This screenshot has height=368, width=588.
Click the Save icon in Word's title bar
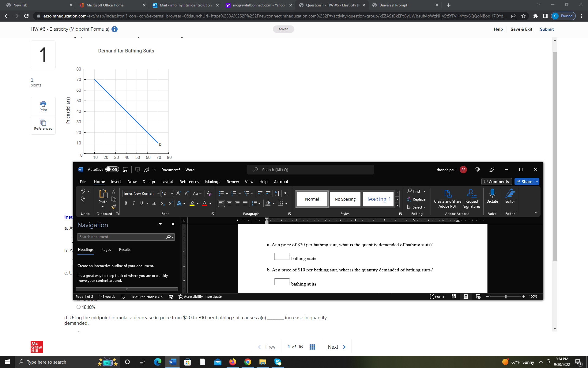(x=126, y=170)
